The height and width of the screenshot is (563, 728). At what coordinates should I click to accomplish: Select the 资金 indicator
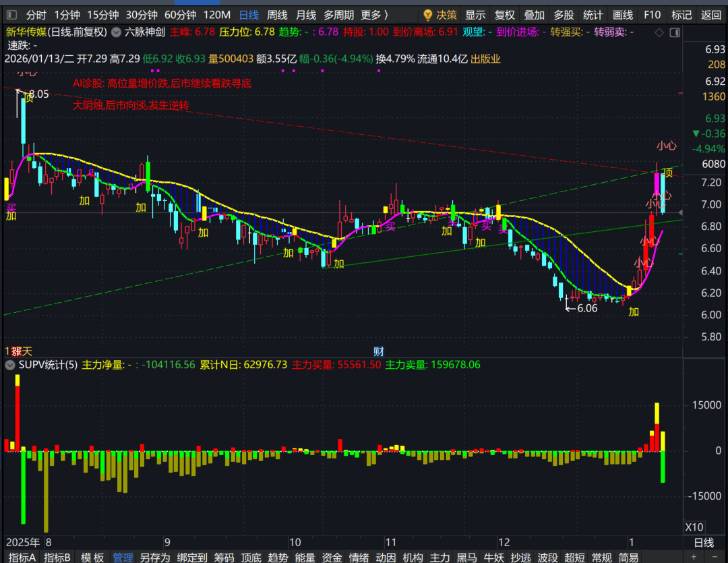(332, 558)
